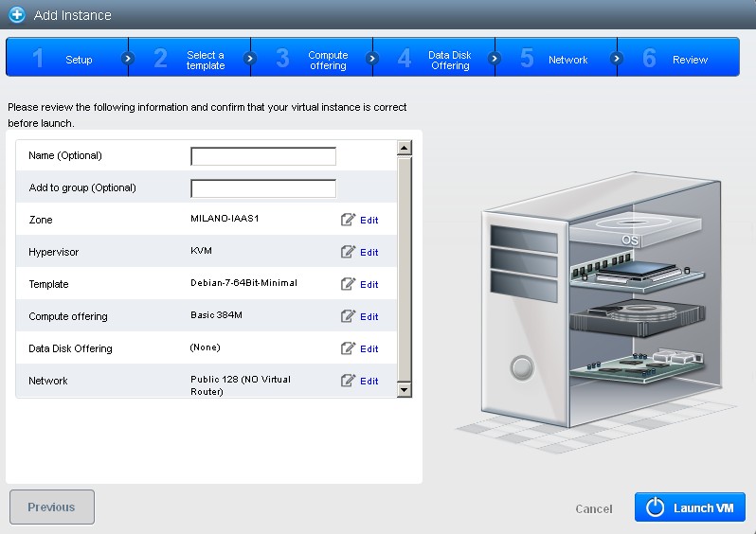Image resolution: width=756 pixels, height=534 pixels.
Task: Click the Previous button
Action: 52,507
